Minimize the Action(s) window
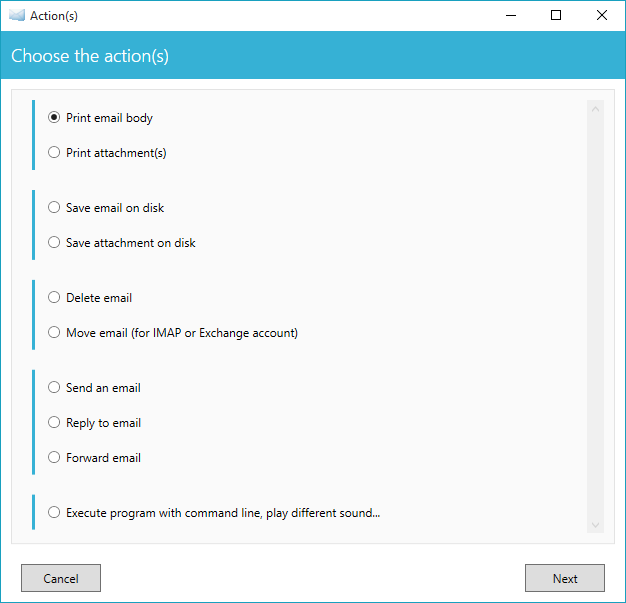The image size is (626, 603). (511, 16)
